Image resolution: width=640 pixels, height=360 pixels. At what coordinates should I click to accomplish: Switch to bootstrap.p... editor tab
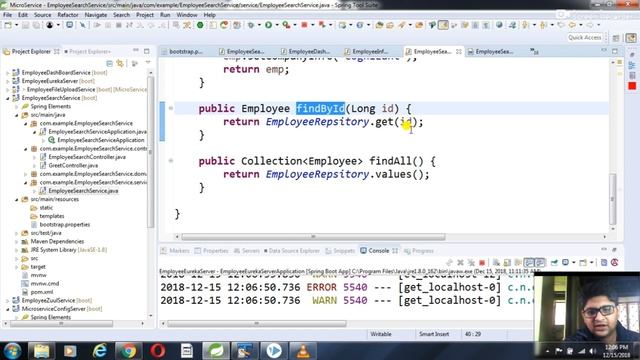[182, 51]
